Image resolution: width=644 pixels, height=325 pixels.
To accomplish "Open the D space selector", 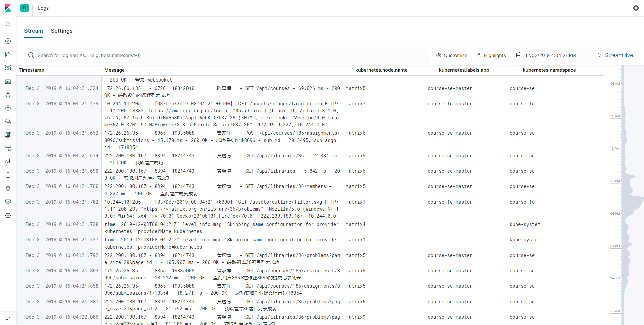I will pyautogui.click(x=24, y=8).
